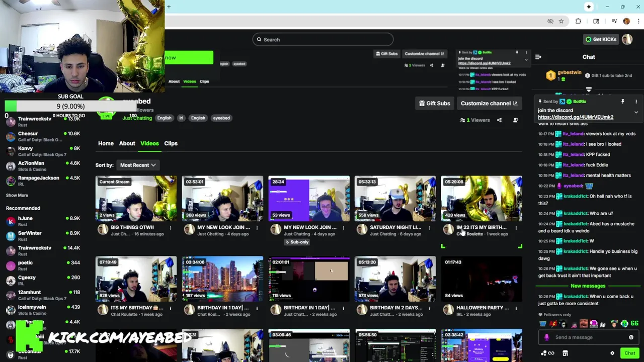Screen dimensions: 644x362
Task: Open hJune in Recommended channels
Action: (x=43, y=221)
